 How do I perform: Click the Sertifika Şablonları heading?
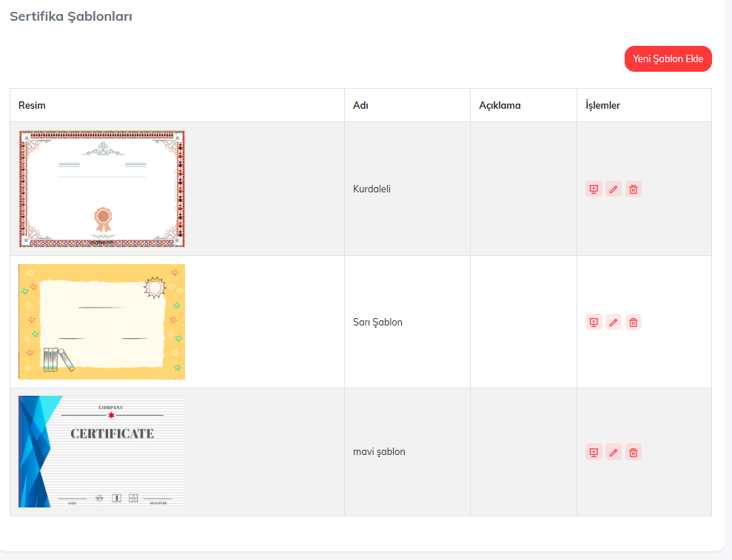pyautogui.click(x=71, y=16)
